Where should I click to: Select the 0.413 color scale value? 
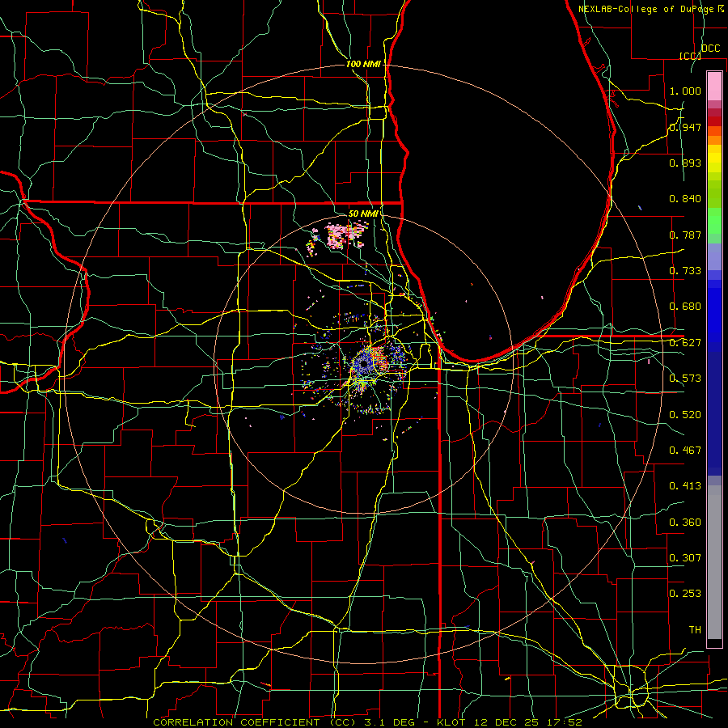click(685, 486)
